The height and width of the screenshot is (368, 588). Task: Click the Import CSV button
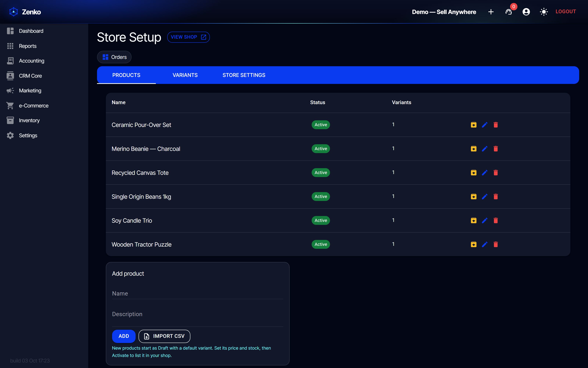(164, 336)
